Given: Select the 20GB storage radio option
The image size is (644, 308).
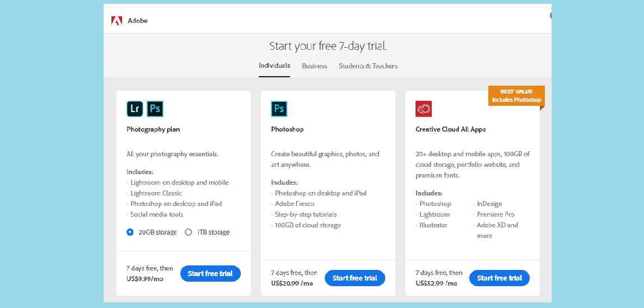Looking at the screenshot, I should [x=130, y=232].
